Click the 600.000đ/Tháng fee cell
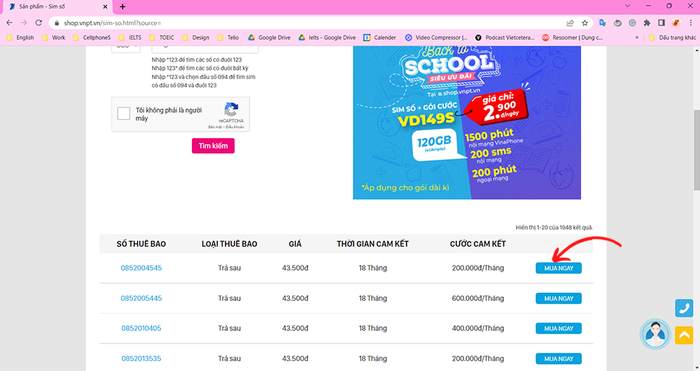 coord(478,298)
